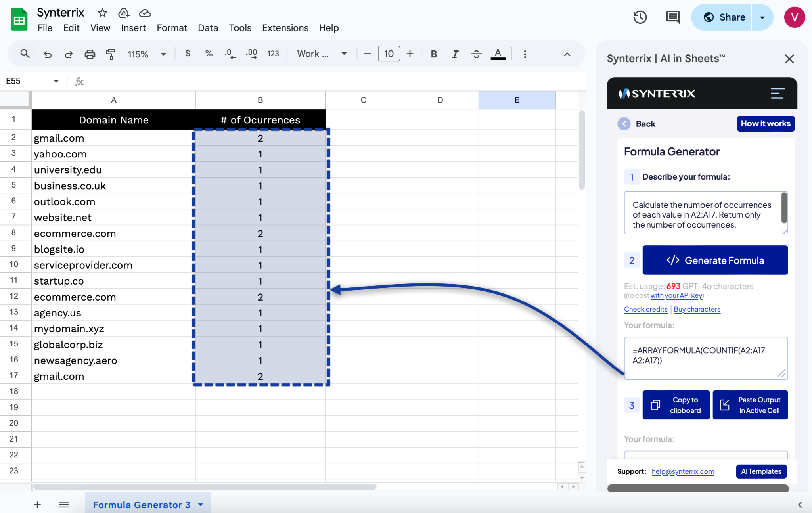Toggle strikethrough formatting

pyautogui.click(x=477, y=54)
